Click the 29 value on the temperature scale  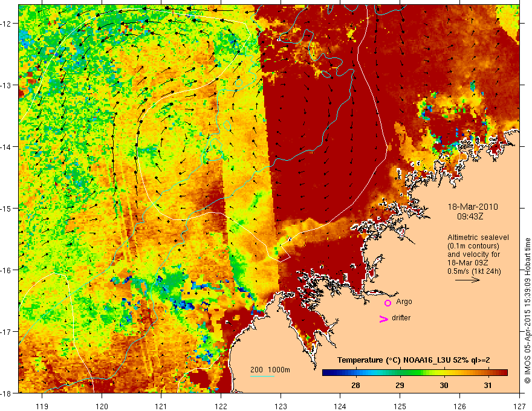click(x=400, y=385)
